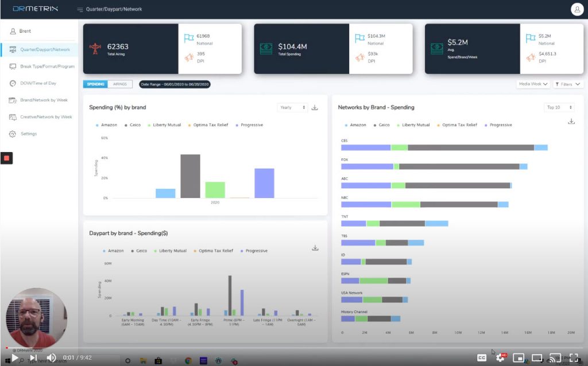Expand the Media Week dropdown
The image size is (588, 366).
533,84
